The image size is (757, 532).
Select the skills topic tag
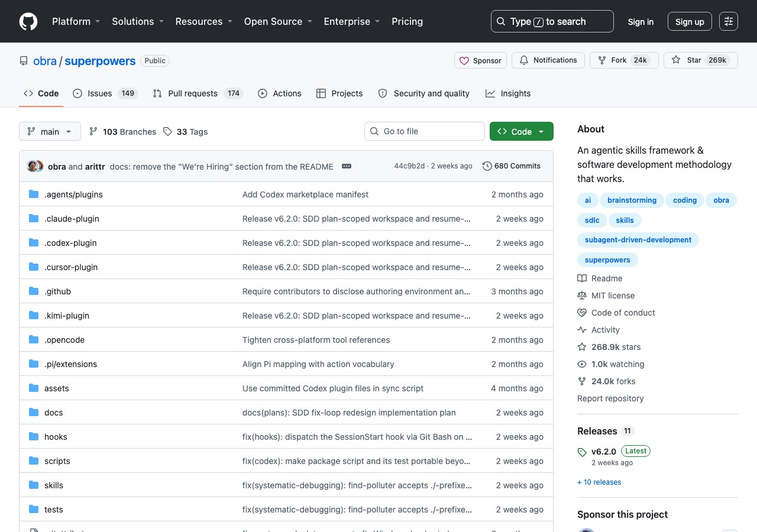tap(625, 220)
